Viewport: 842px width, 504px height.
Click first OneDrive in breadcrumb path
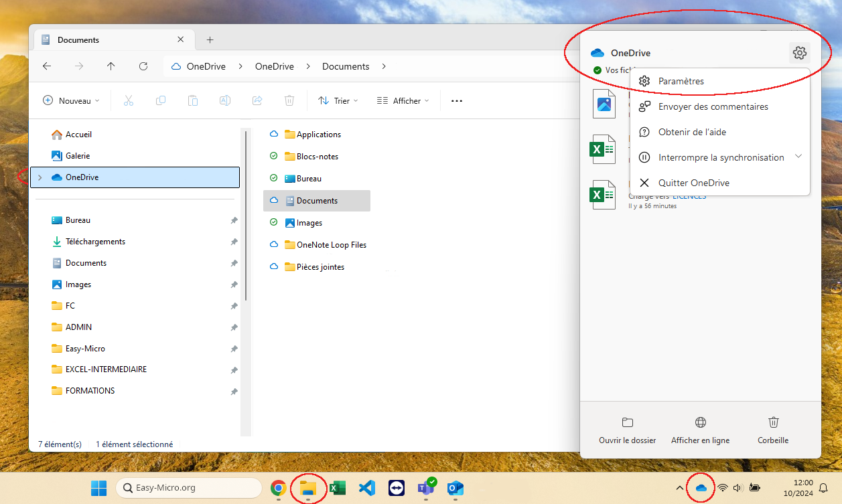[206, 66]
